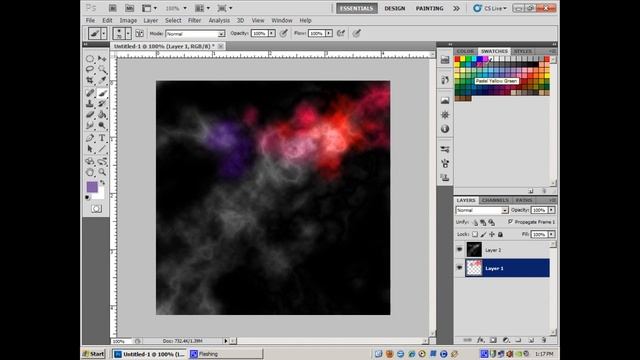The height and width of the screenshot is (360, 640).
Task: Select the Hand tool
Action: [90, 173]
